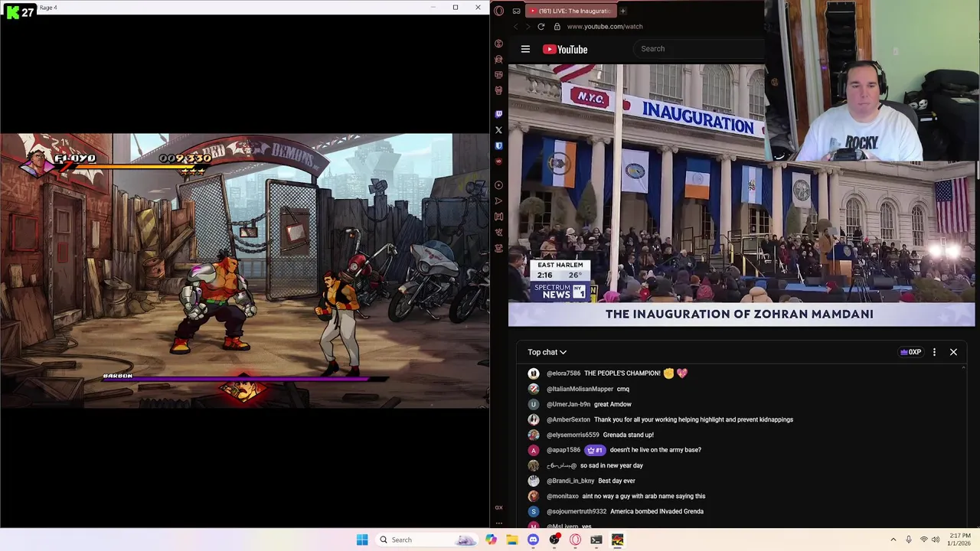This screenshot has height=551, width=980.
Task: Open GX Corner from tab bar
Action: 517,11
